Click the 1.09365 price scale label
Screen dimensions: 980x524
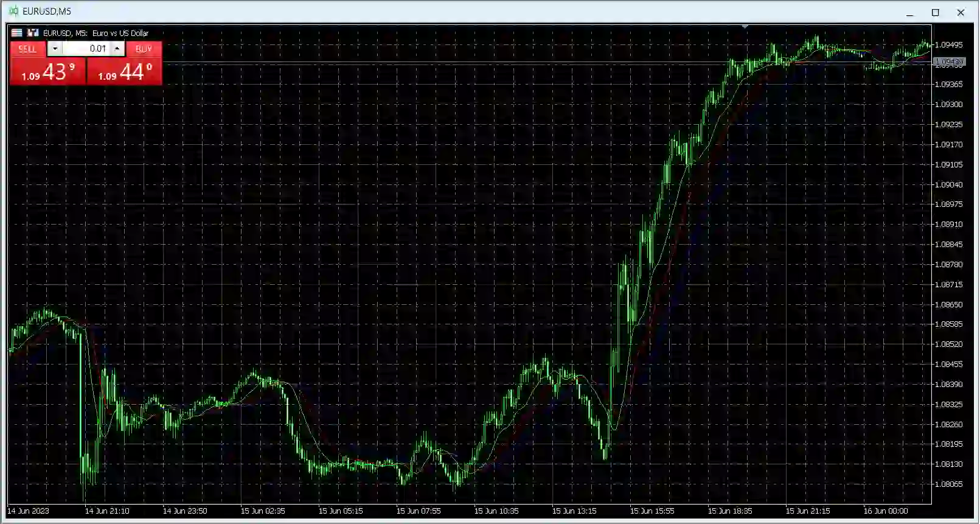click(949, 84)
